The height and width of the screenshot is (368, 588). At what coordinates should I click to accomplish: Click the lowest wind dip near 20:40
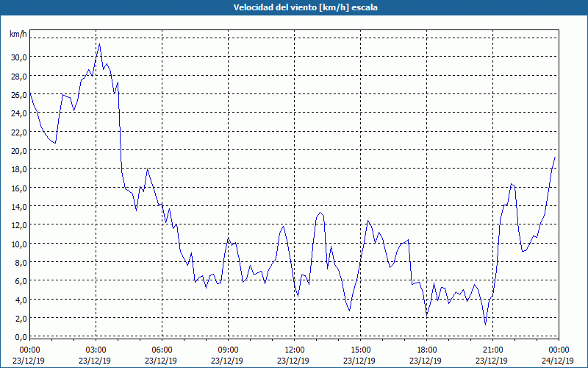click(x=486, y=325)
